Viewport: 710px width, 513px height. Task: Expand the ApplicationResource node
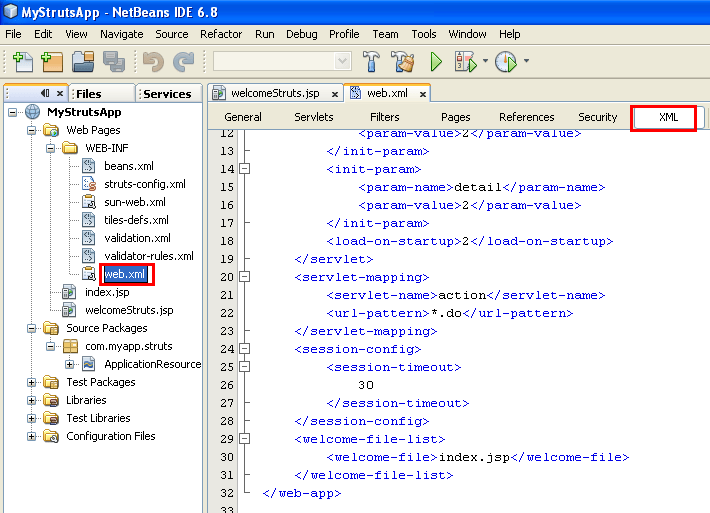[69, 364]
